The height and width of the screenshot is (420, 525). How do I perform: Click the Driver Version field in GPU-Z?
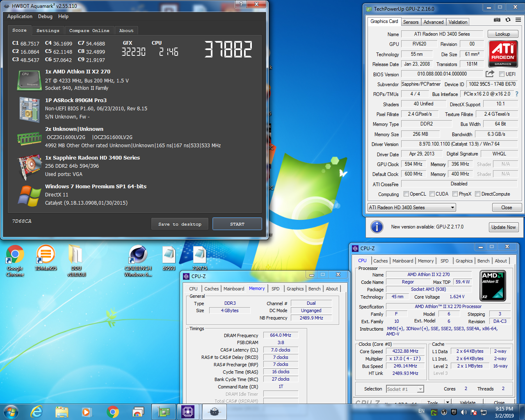click(x=459, y=144)
